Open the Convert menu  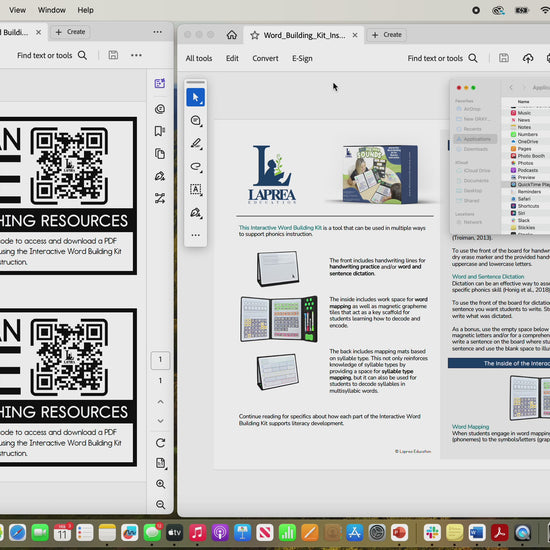point(265,59)
